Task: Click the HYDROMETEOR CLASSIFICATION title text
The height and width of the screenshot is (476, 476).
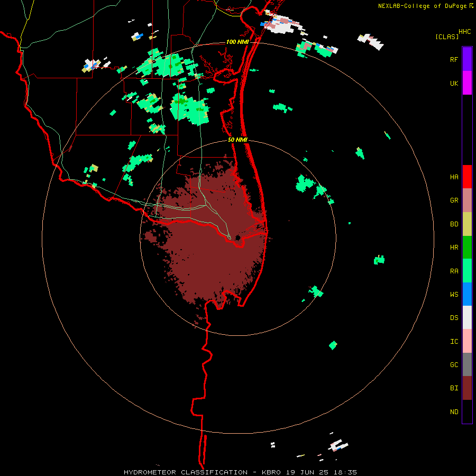Action: tap(186, 472)
